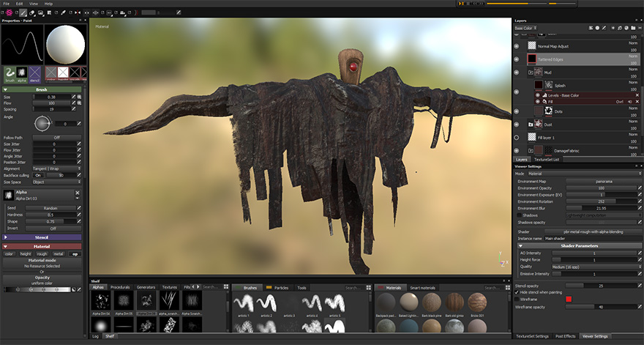This screenshot has height=345, width=644.
Task: Click the pressure icon beside Wireframe opacity
Action: pos(640,307)
